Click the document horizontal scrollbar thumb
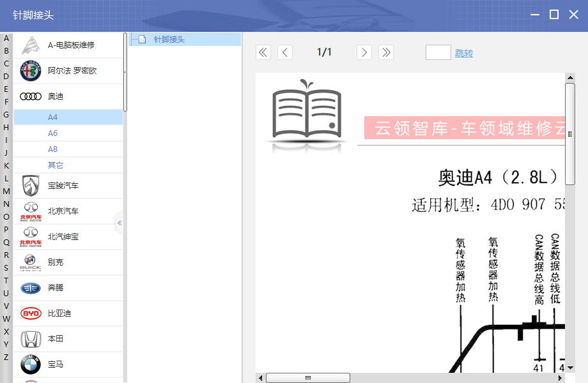Viewport: 588px width, 383px height. (x=308, y=378)
